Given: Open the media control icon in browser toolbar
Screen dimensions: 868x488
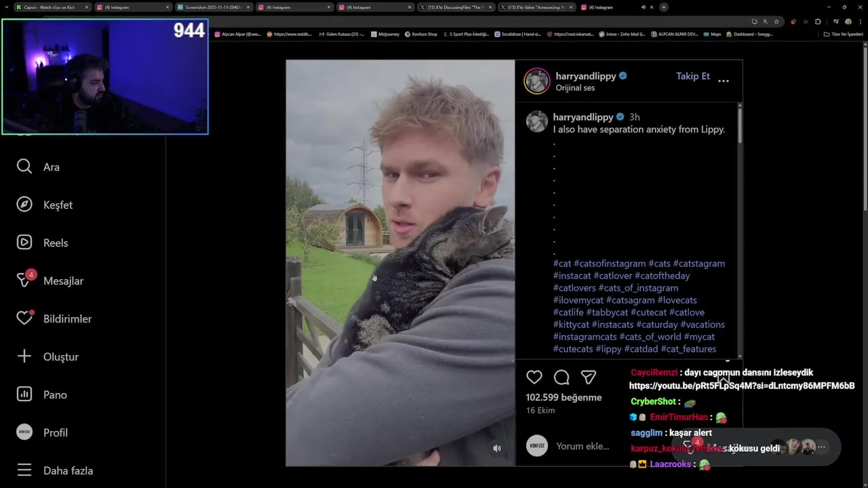Looking at the screenshot, I should point(835,22).
